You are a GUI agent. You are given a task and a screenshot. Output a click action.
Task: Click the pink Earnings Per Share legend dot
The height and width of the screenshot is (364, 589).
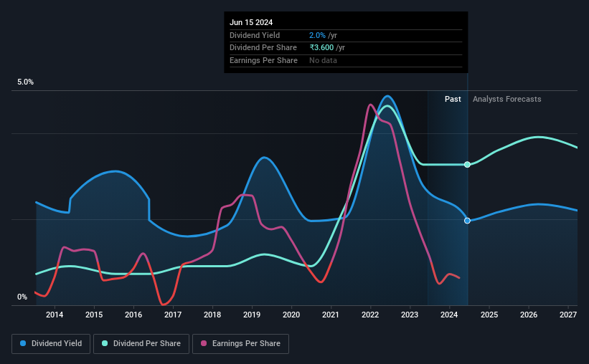pos(204,343)
